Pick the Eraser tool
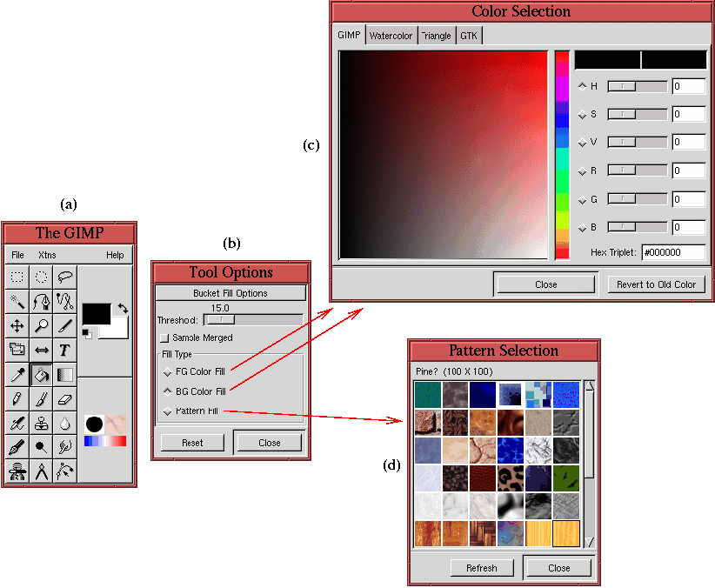Image resolution: width=715 pixels, height=588 pixels. point(65,399)
